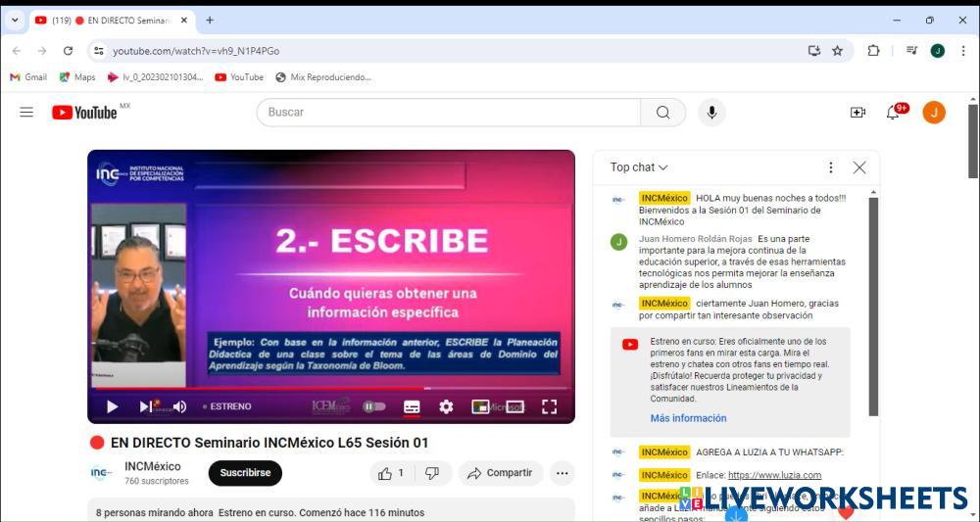
Task: Dislike the video
Action: coord(432,473)
